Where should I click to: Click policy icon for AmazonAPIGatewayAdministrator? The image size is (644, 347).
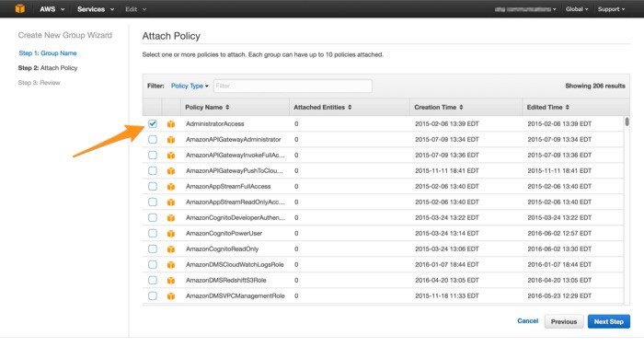coord(171,139)
